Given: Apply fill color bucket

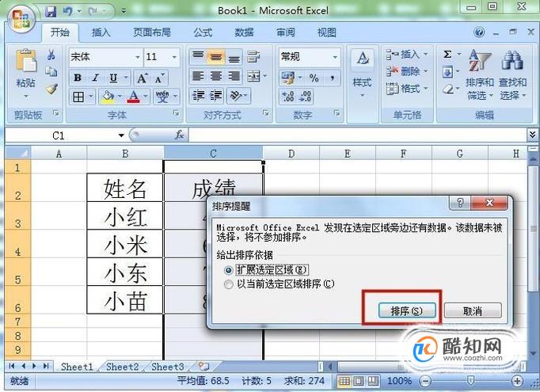Looking at the screenshot, I should 108,97.
